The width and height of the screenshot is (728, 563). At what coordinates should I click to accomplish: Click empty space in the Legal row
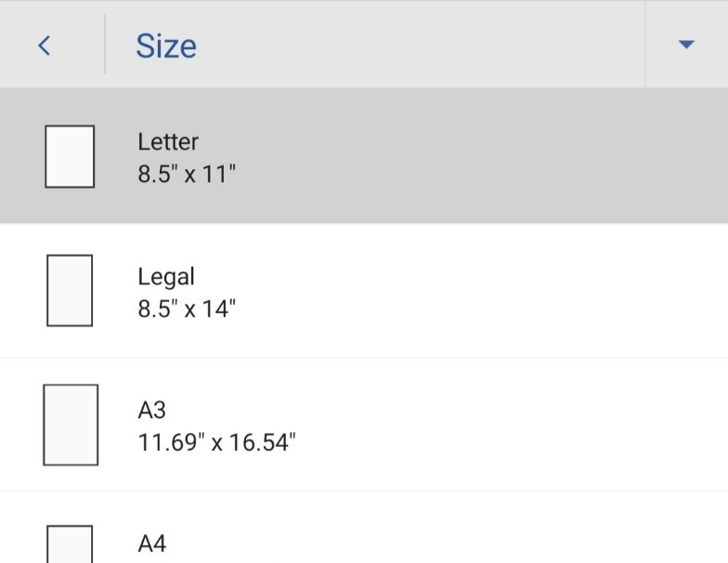[x=483, y=290]
